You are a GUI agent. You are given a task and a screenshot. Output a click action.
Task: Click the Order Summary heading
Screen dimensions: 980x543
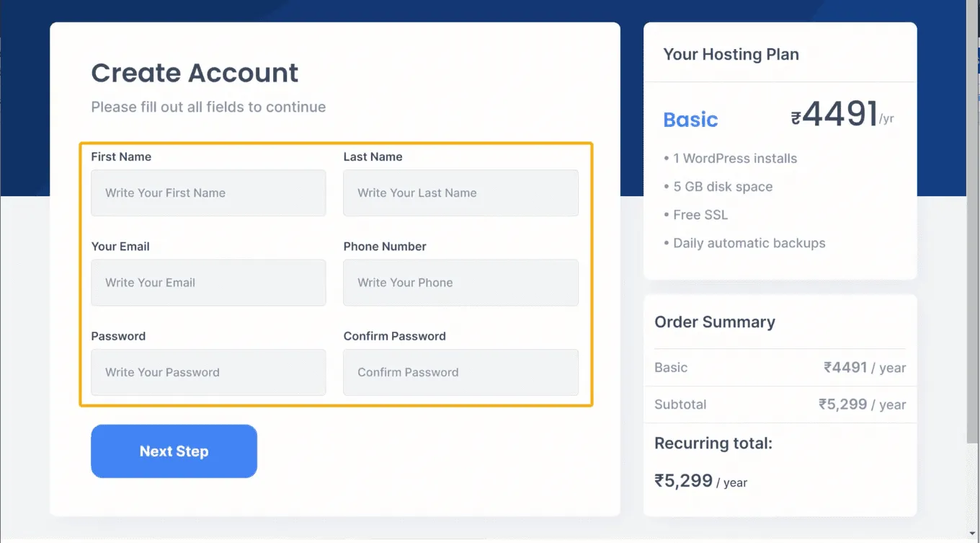pos(714,322)
